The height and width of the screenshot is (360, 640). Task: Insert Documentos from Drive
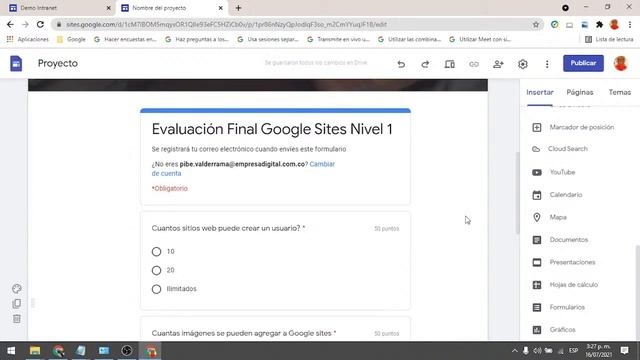point(560,240)
